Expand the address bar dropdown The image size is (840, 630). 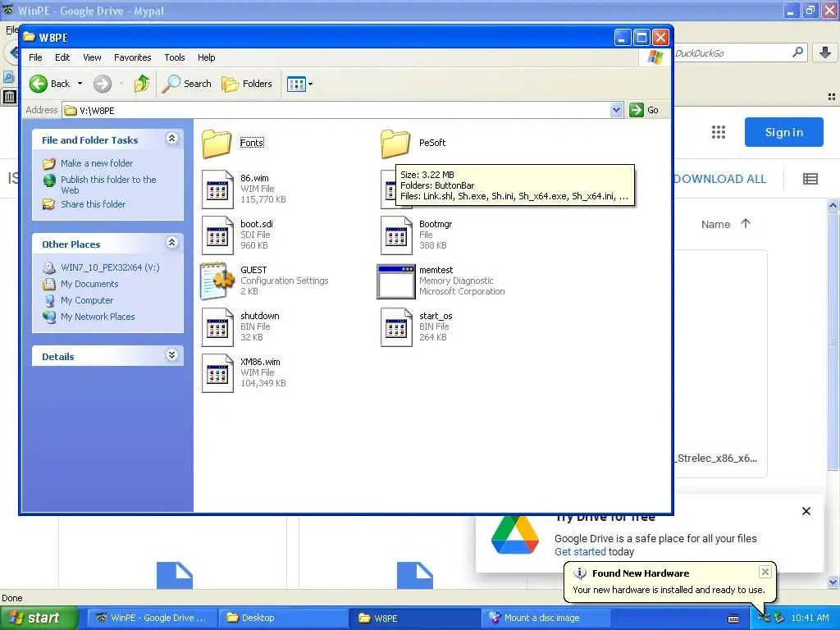click(x=616, y=111)
